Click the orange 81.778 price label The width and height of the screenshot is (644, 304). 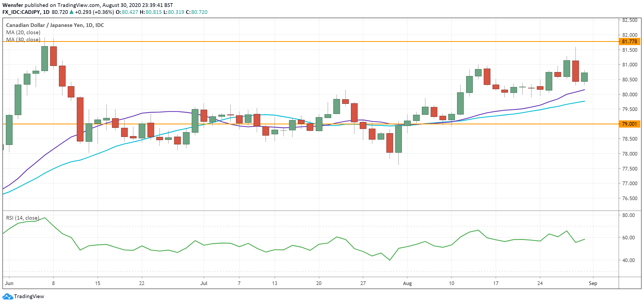point(629,41)
